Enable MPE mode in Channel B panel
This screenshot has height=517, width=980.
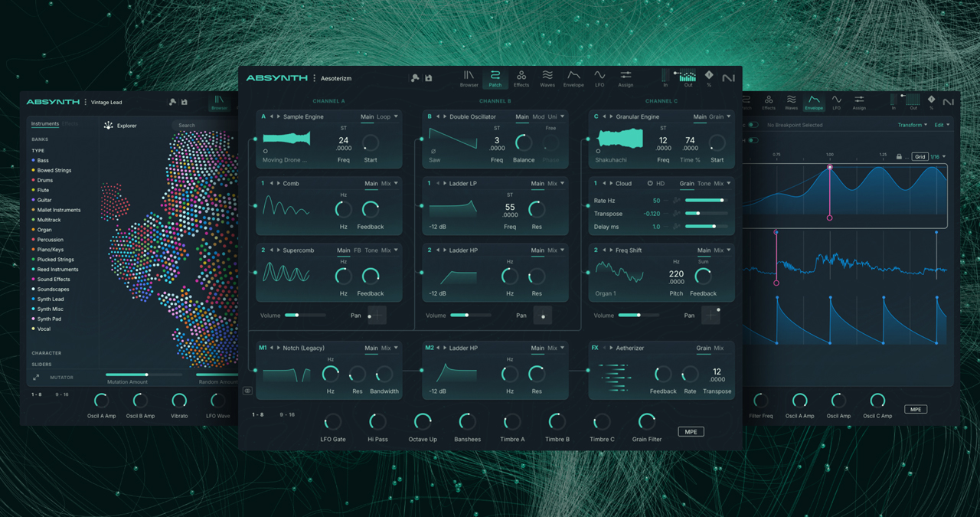[691, 431]
